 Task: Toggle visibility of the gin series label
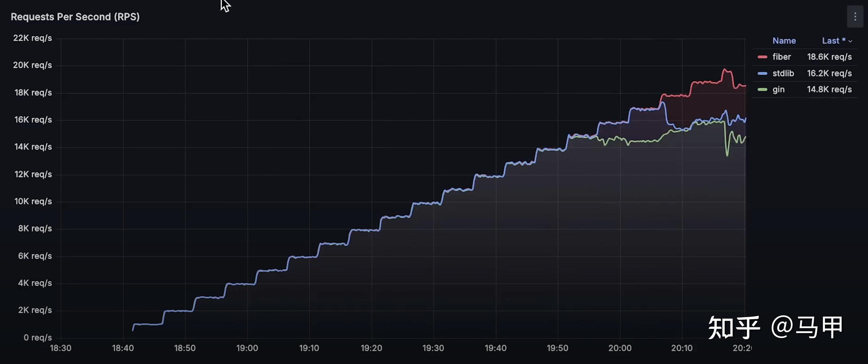[x=778, y=90]
